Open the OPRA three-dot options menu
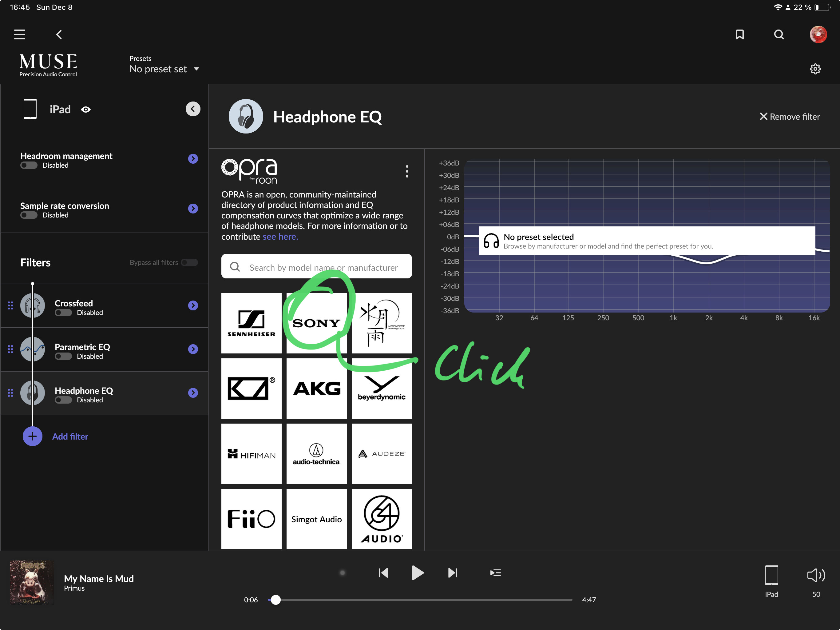This screenshot has height=630, width=840. [407, 171]
